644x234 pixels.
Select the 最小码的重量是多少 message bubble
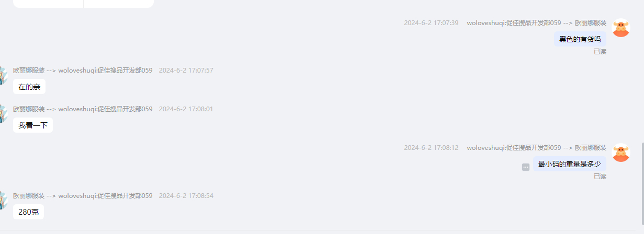coord(570,164)
